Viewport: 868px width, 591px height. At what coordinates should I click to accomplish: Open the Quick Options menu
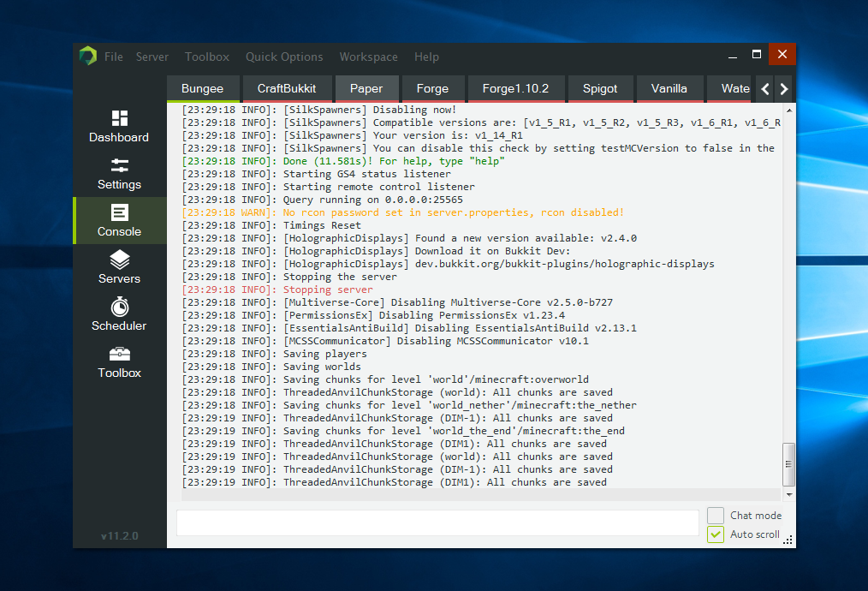coord(284,57)
